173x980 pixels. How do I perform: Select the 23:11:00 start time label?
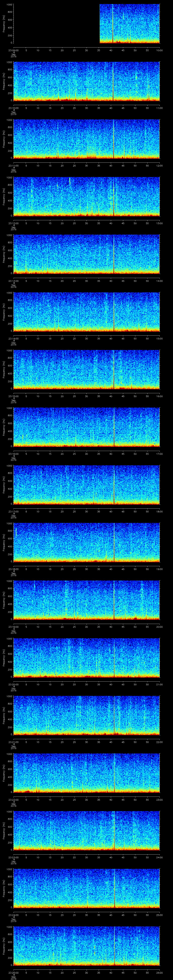coord(14,166)
